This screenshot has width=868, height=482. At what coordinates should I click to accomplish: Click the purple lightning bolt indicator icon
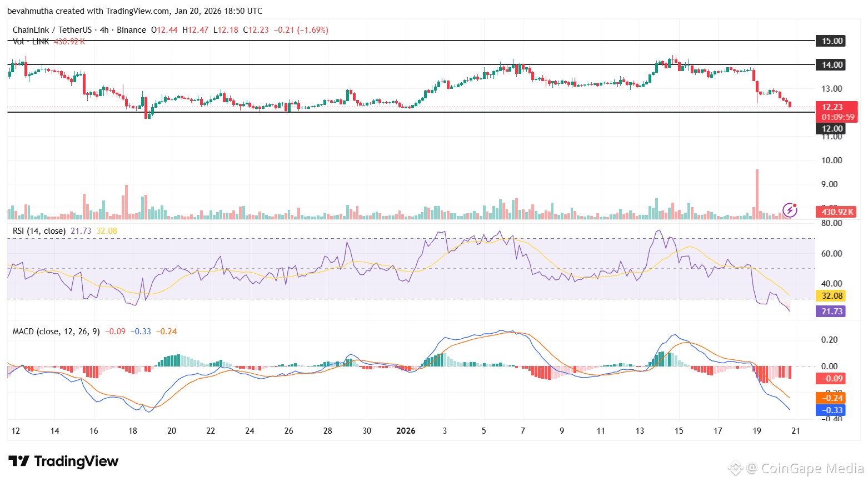click(x=789, y=210)
